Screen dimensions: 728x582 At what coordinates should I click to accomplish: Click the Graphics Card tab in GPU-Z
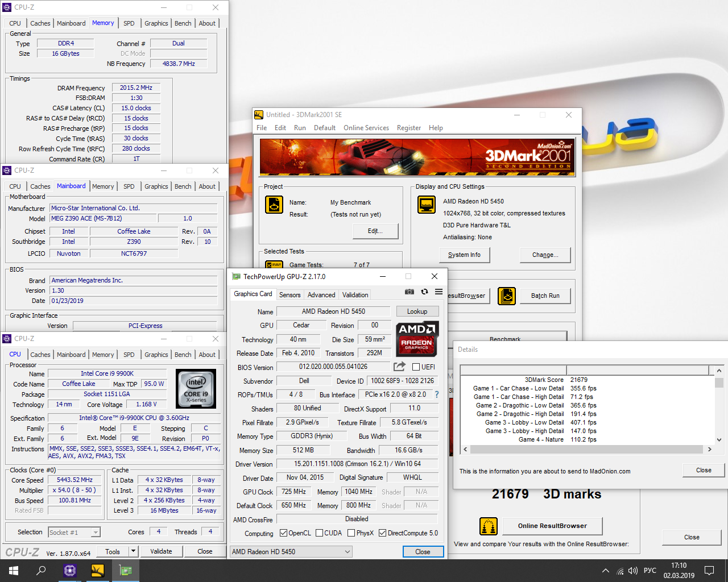coord(253,294)
